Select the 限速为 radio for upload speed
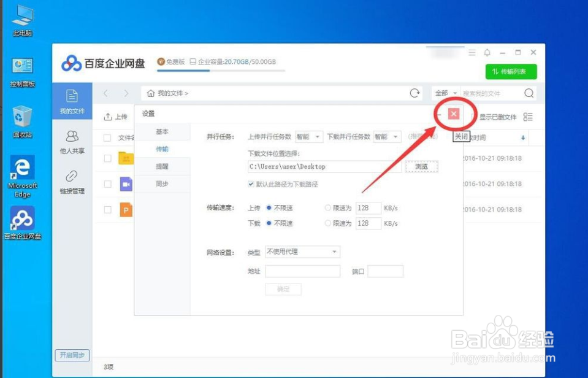 (x=328, y=207)
